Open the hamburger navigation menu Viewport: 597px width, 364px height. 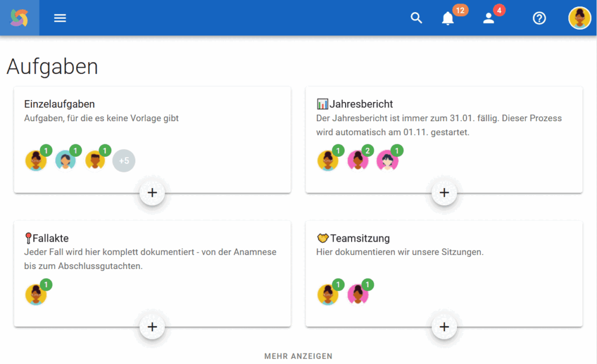(60, 18)
